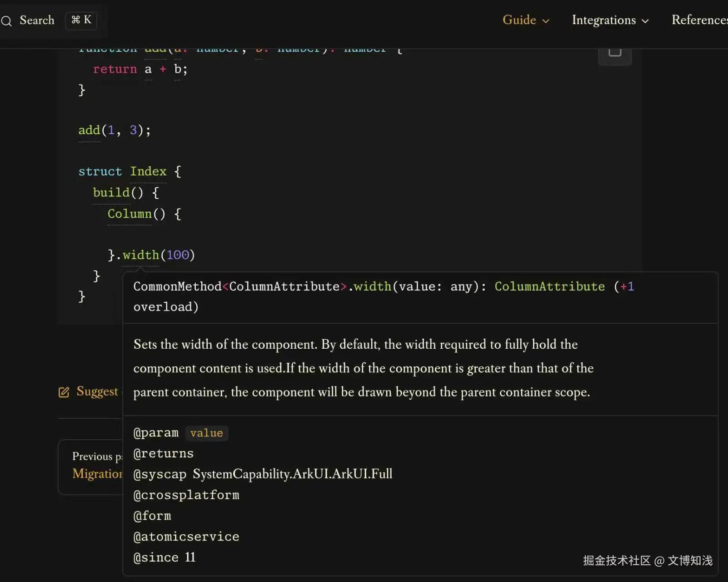The image size is (728, 582).
Task: Click the Suggest edit pencil icon
Action: point(64,392)
